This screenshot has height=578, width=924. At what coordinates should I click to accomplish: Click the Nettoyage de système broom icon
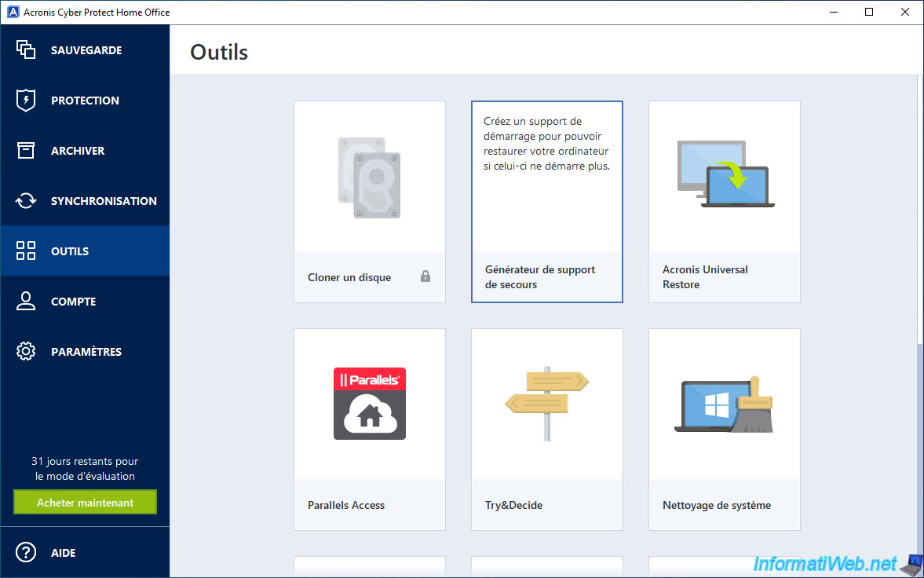(x=724, y=404)
